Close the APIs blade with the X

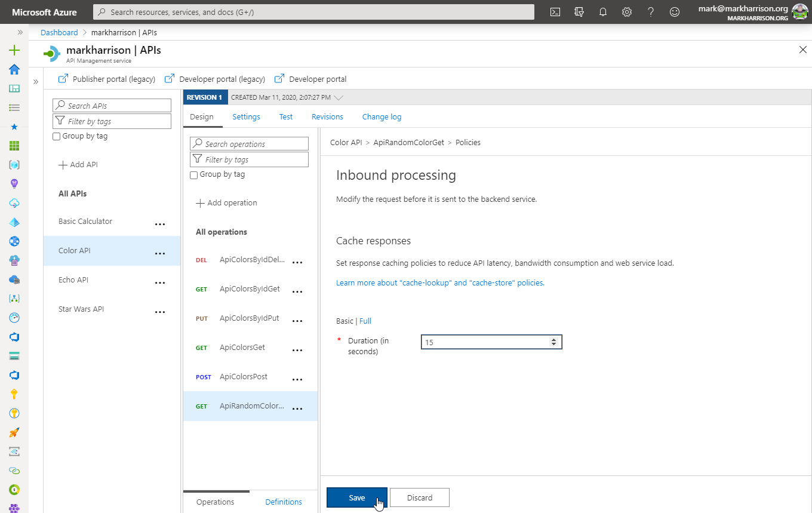coord(803,50)
